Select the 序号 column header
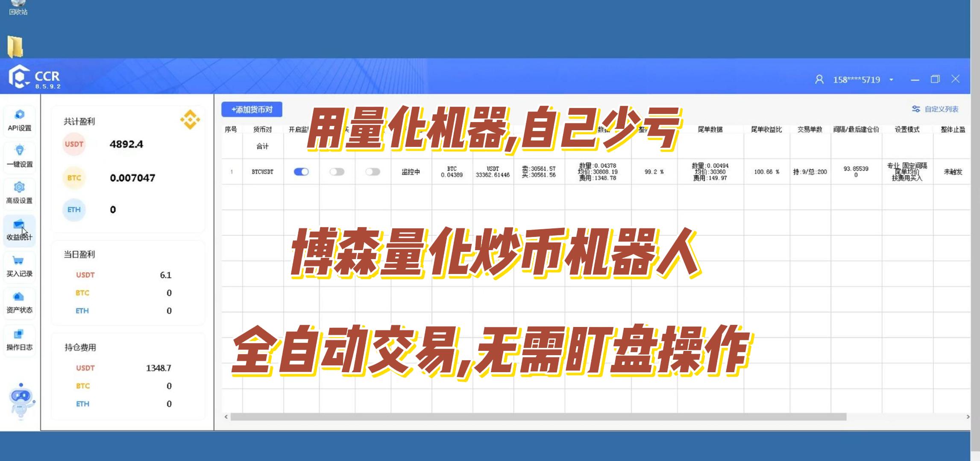 [x=231, y=129]
